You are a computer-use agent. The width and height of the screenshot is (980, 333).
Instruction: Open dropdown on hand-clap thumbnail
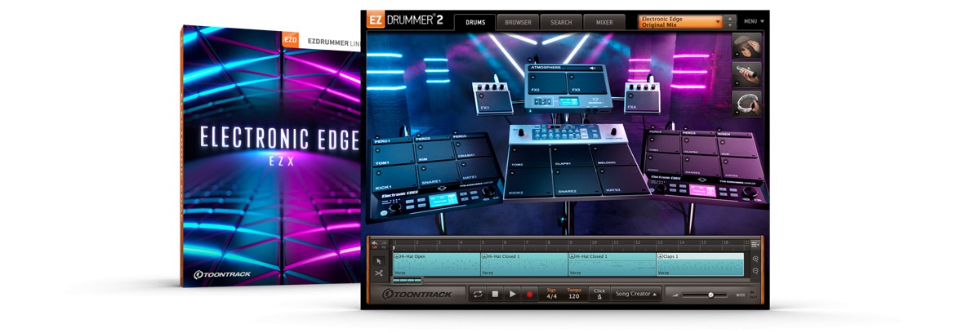[x=737, y=54]
